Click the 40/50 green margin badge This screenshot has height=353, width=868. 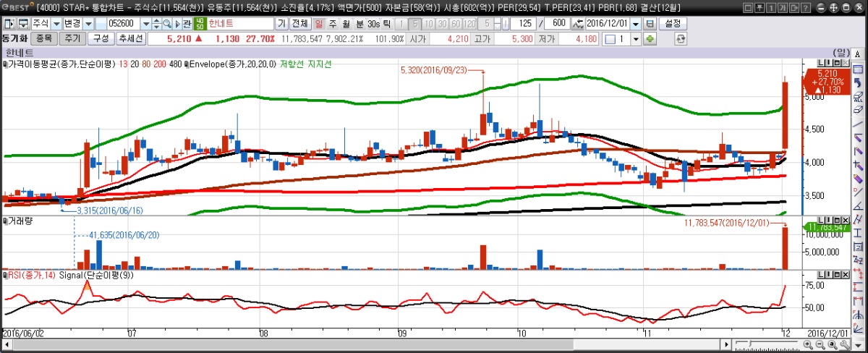tap(200, 23)
